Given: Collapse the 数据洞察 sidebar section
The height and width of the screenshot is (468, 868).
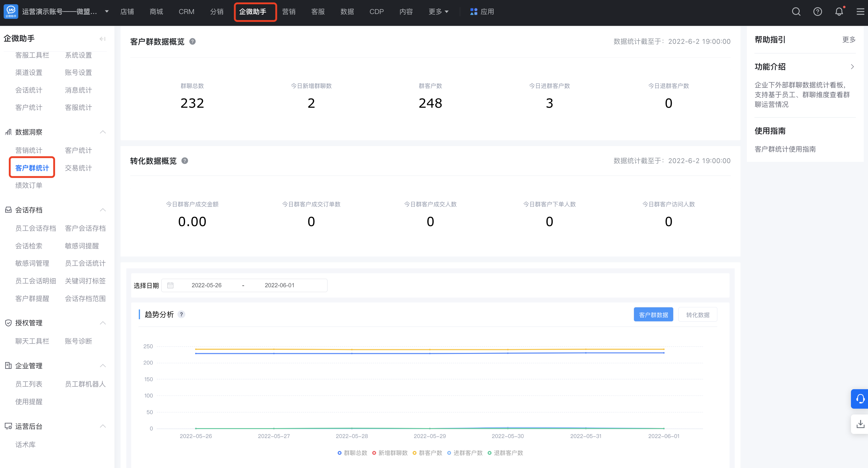Looking at the screenshot, I should 103,132.
